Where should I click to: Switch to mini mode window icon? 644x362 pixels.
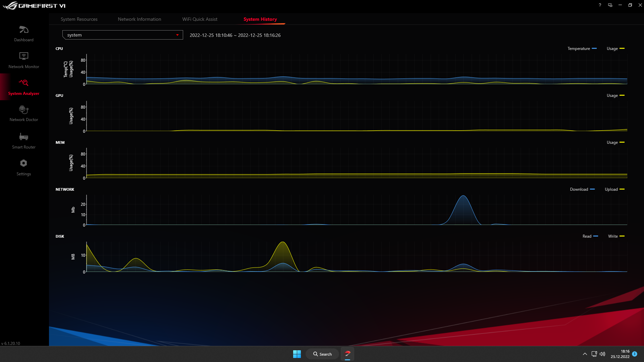pos(610,5)
